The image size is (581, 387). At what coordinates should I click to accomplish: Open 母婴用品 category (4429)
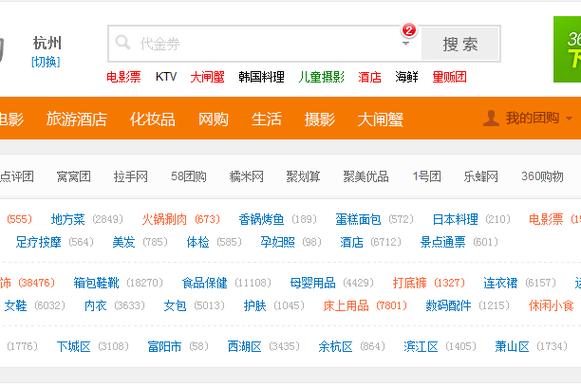pyautogui.click(x=313, y=283)
